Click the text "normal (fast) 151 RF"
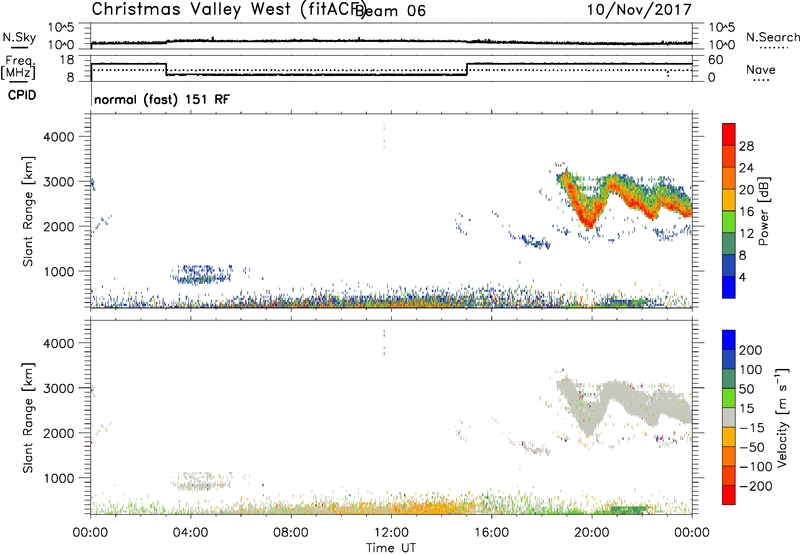The image size is (800, 554). (x=162, y=99)
